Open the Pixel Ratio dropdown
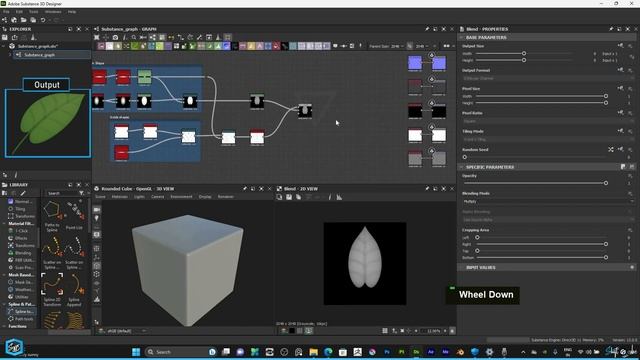 tap(548, 121)
